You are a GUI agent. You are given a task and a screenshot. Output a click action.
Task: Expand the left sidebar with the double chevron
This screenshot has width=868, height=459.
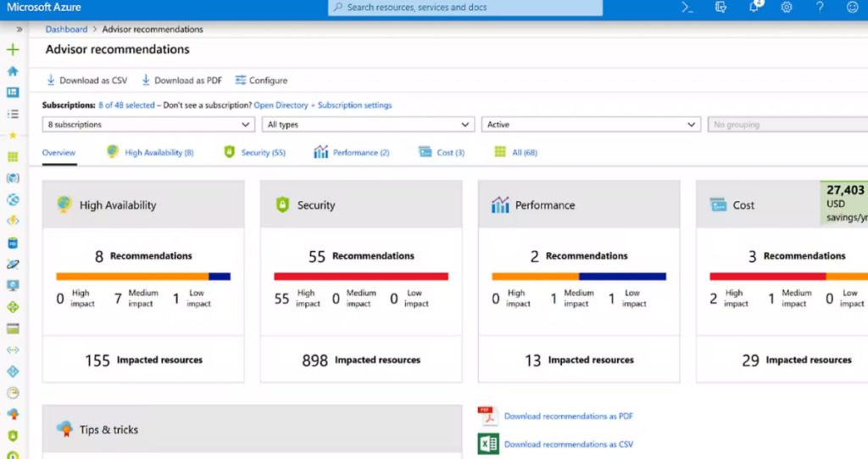click(x=19, y=30)
